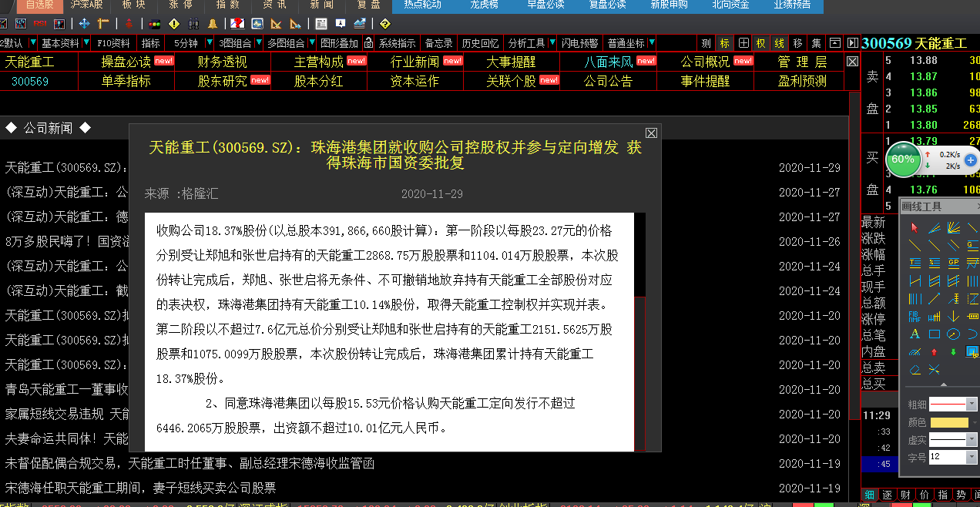Choose the text annotation 'A' tool

(x=915, y=334)
